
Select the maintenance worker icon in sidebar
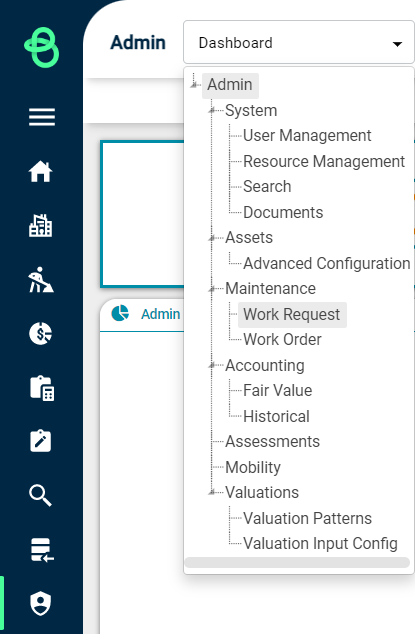point(40,279)
